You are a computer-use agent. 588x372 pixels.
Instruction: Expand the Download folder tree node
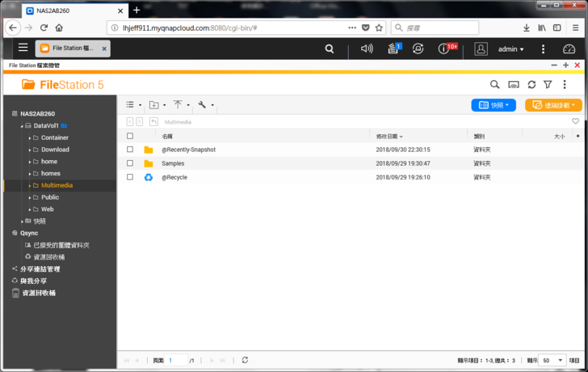pos(30,150)
